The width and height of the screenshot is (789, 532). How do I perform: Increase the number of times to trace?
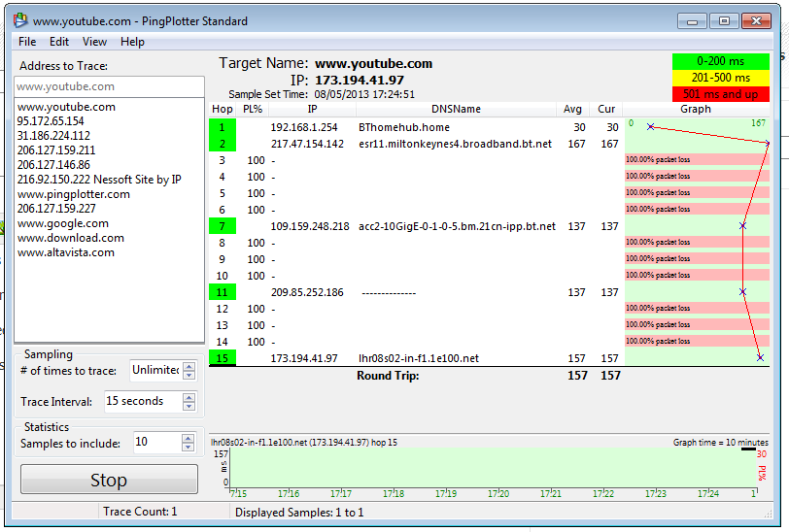click(189, 367)
